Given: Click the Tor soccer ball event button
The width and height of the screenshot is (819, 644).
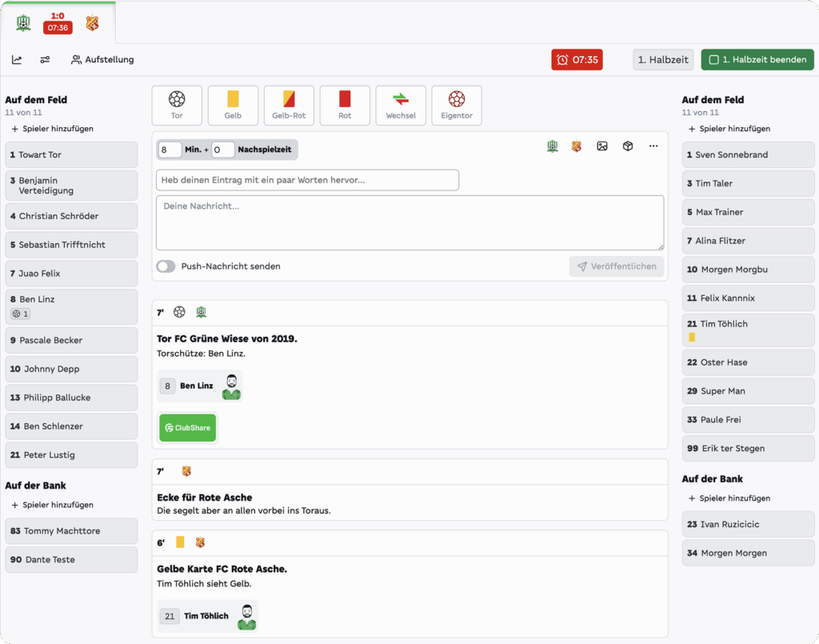Looking at the screenshot, I should point(177,106).
